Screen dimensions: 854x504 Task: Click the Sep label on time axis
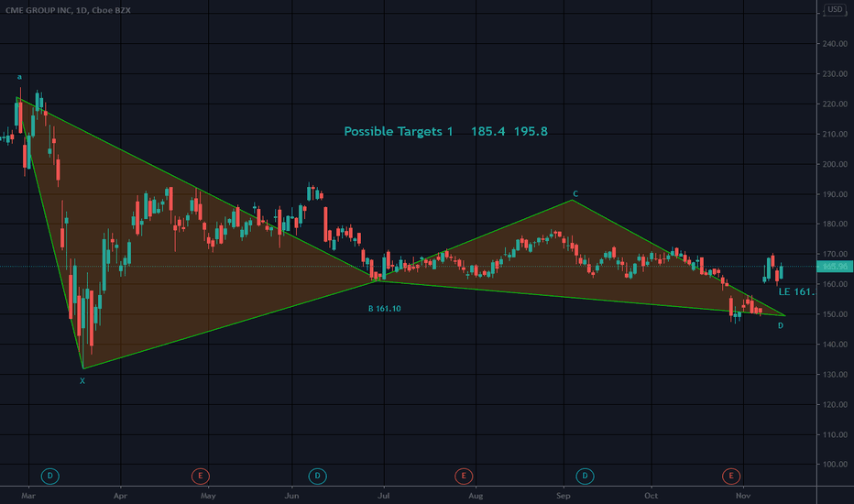pos(564,496)
